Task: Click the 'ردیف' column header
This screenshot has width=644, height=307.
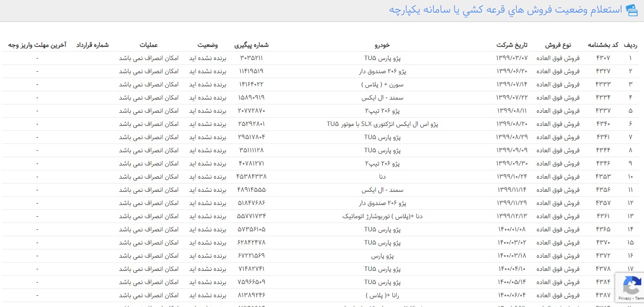Action: point(630,45)
